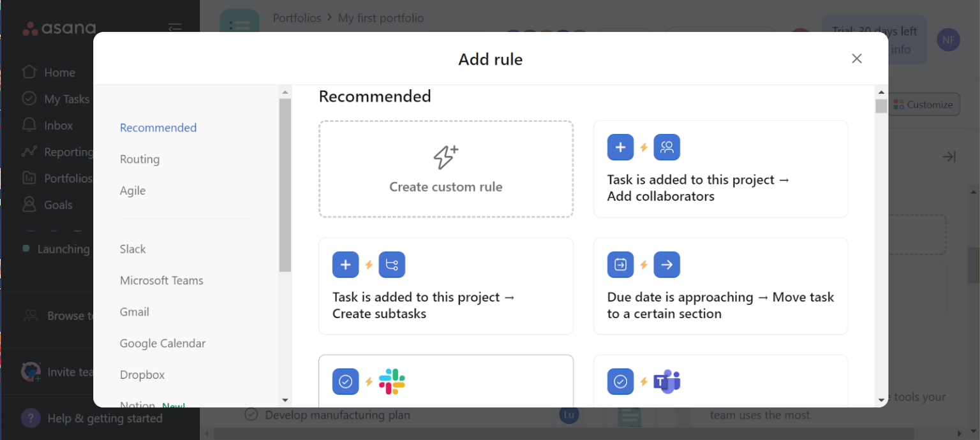This screenshot has height=440, width=980.
Task: Open the Agile rules category
Action: 132,190
